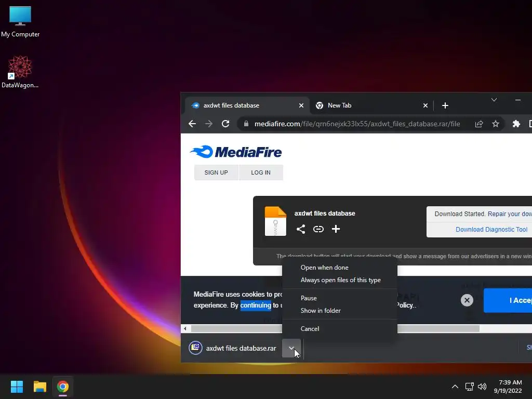The image size is (532, 399).
Task: Open the Windows Start menu
Action: 17,387
